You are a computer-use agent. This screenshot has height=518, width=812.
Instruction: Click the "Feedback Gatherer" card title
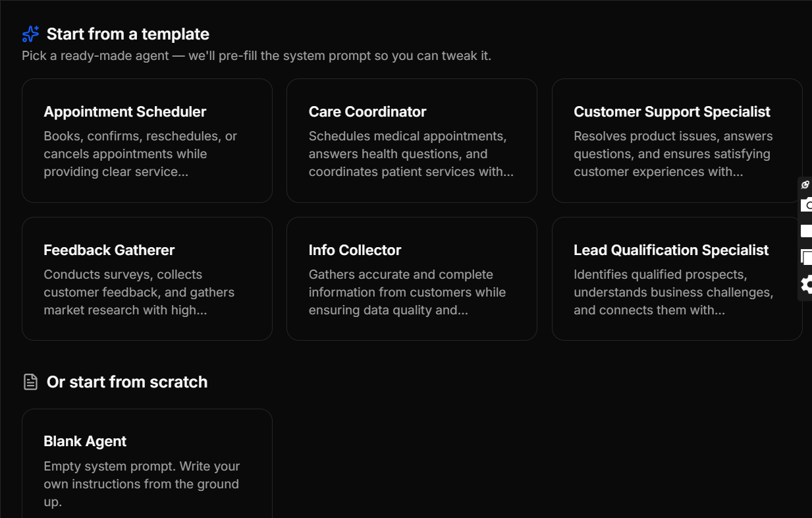coord(109,250)
